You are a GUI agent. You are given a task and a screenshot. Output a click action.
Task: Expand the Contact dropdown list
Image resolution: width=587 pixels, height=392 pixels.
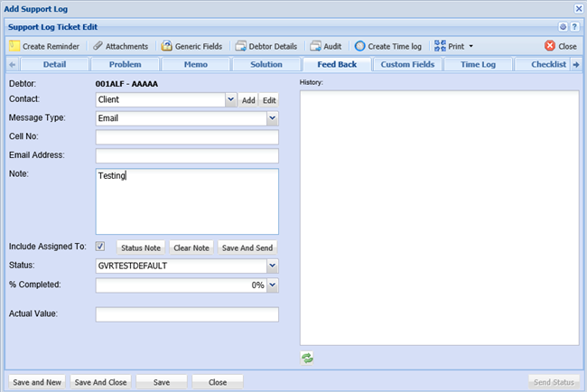230,100
